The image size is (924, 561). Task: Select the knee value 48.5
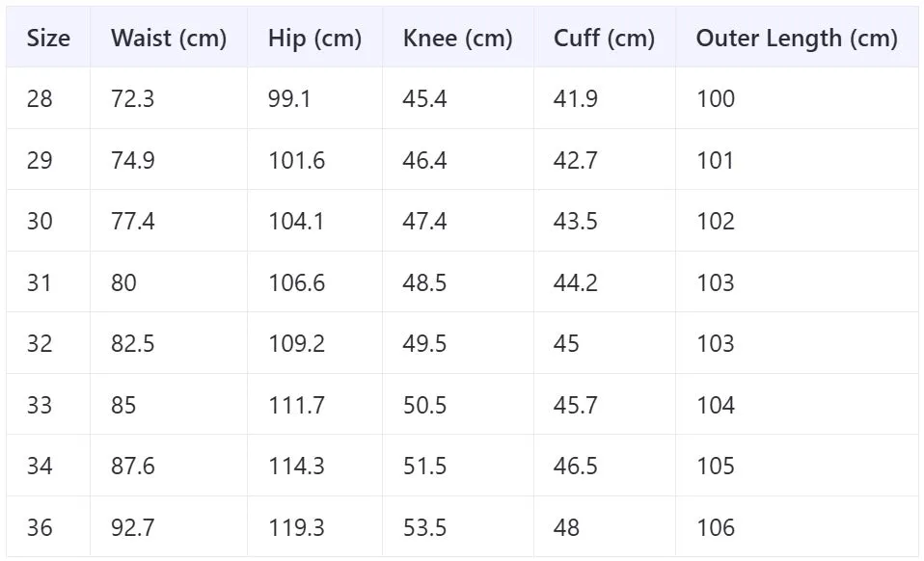click(x=424, y=282)
